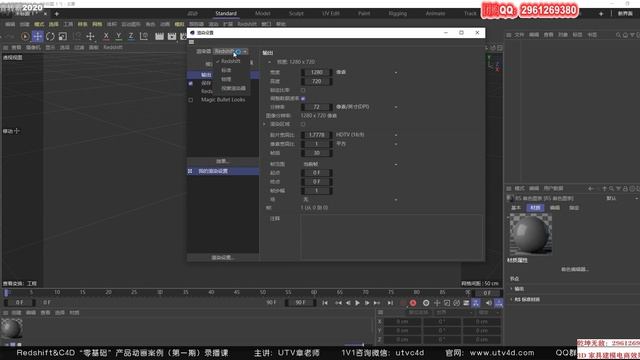Choose Redshift in the renderer list

(x=231, y=61)
